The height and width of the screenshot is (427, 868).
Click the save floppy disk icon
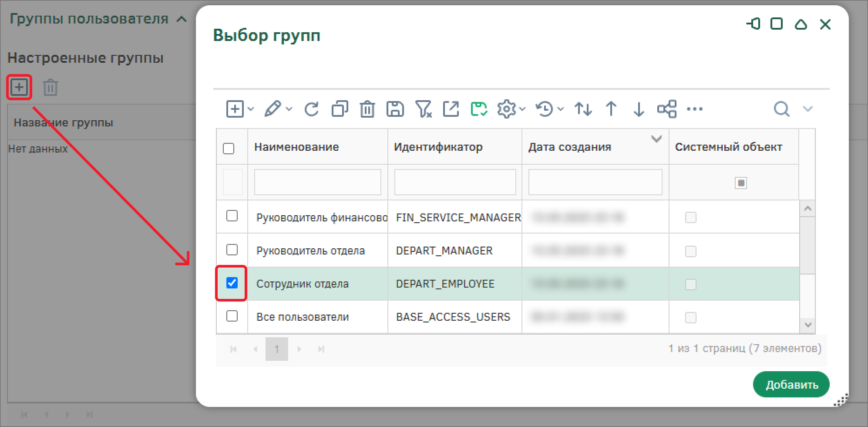click(x=395, y=109)
